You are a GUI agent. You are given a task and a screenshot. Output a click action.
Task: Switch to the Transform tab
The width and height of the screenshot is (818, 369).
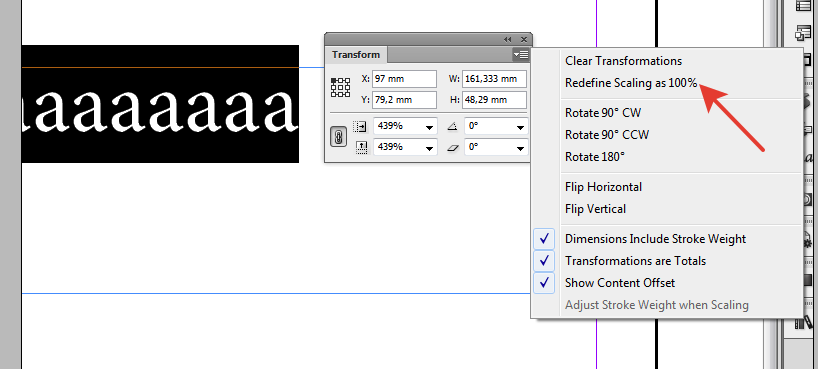(356, 55)
